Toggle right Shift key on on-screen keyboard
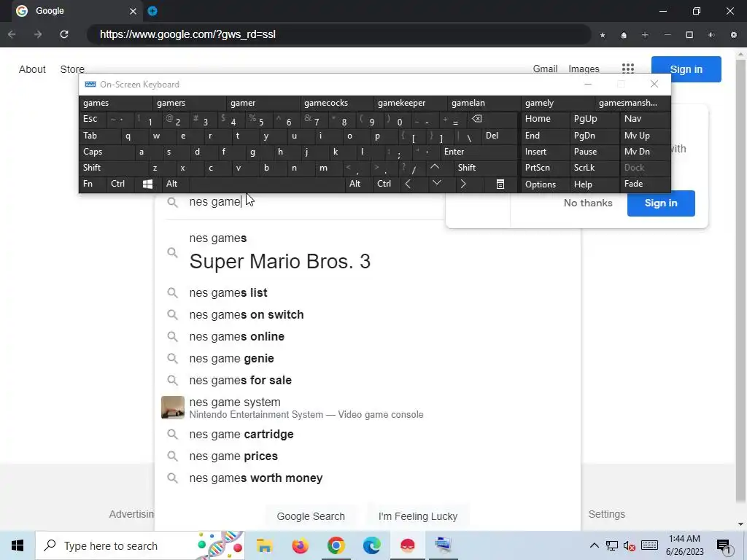 coord(485,168)
